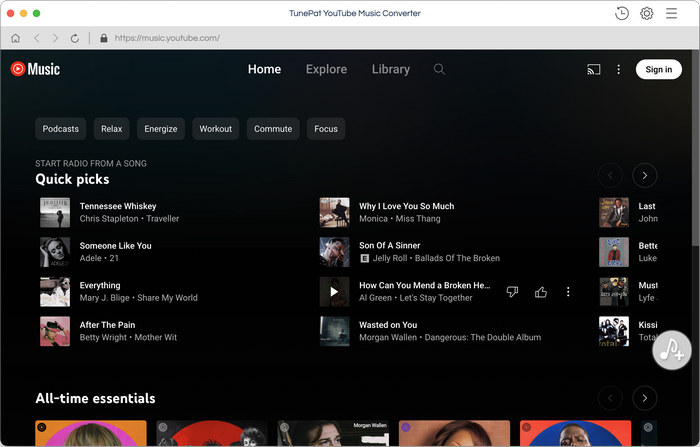Switch to the Home tab

(264, 69)
